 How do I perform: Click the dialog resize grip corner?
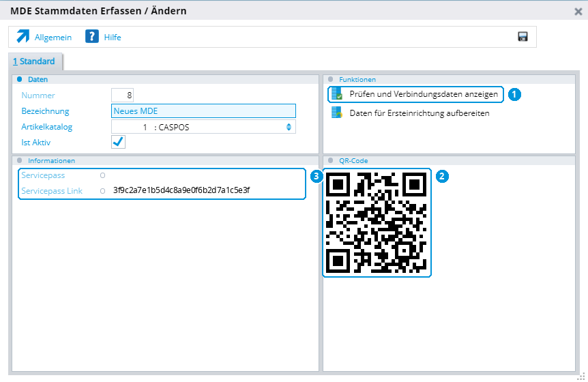[581, 375]
